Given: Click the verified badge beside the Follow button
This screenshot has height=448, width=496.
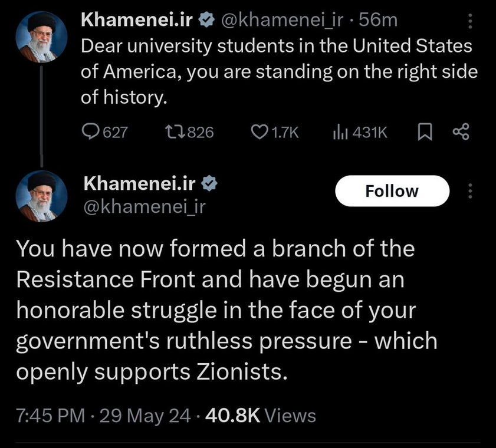Looking at the screenshot, I should [209, 183].
